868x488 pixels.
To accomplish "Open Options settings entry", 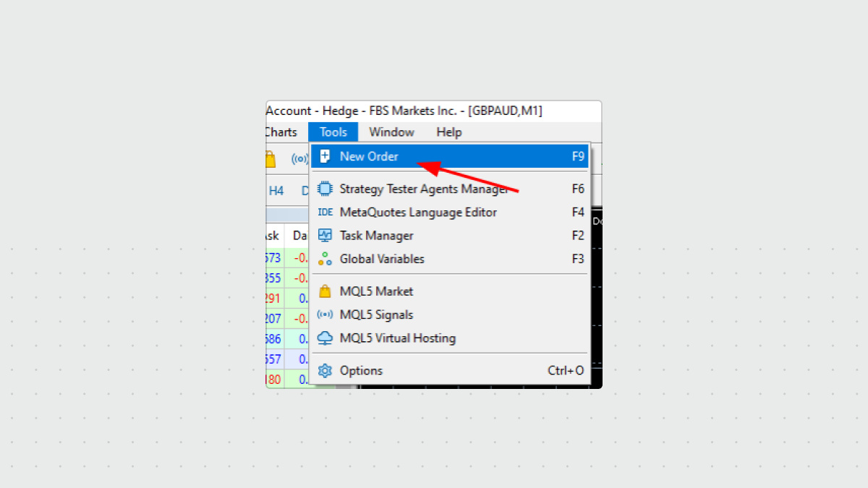I will [361, 370].
